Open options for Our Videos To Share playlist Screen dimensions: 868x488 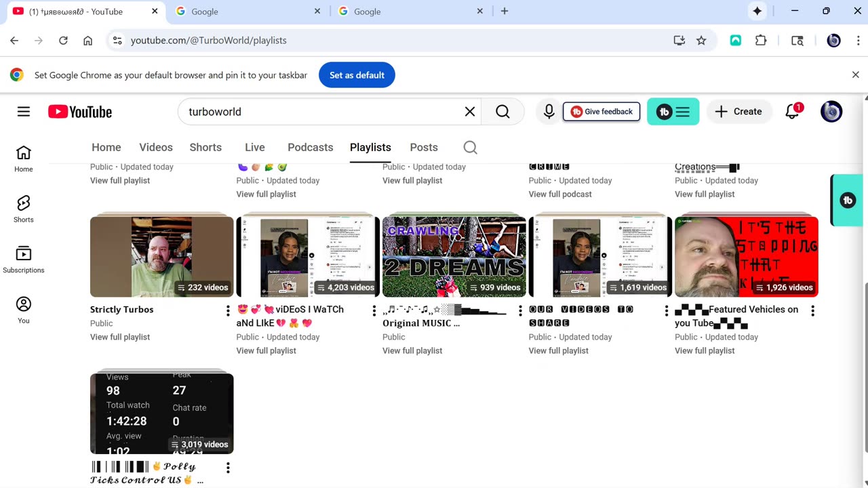pyautogui.click(x=666, y=310)
